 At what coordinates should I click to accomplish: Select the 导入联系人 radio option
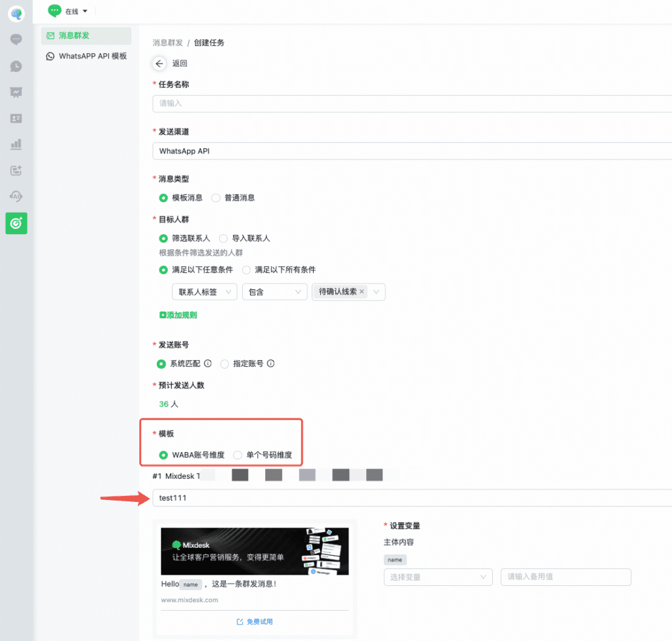point(224,239)
